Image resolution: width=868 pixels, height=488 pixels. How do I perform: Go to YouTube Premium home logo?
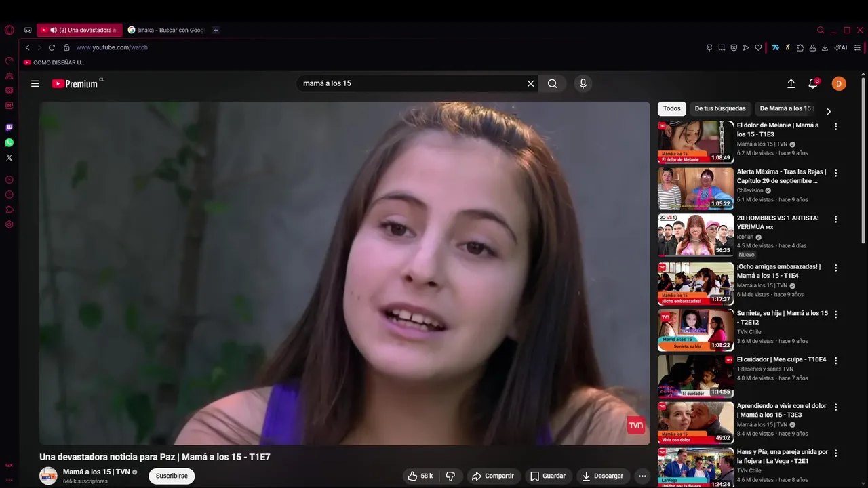click(75, 83)
